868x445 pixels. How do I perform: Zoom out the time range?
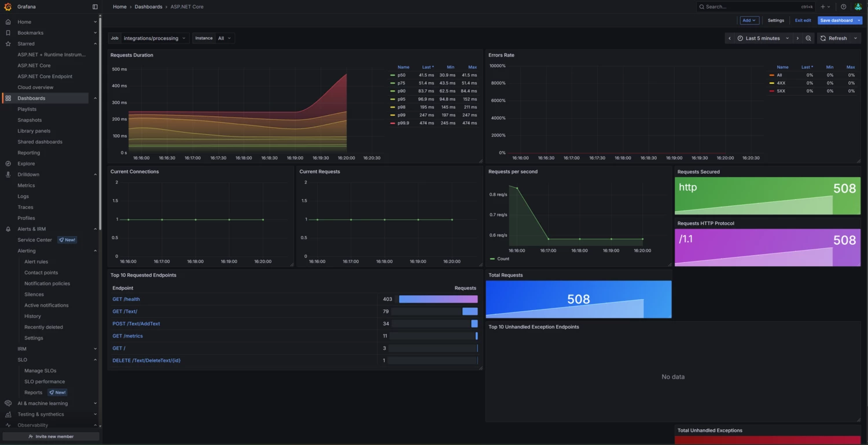coord(808,38)
